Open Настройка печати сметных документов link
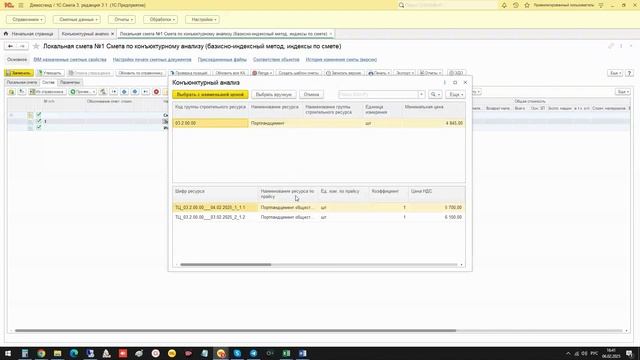Screen dimensions: 640x360 152,60
